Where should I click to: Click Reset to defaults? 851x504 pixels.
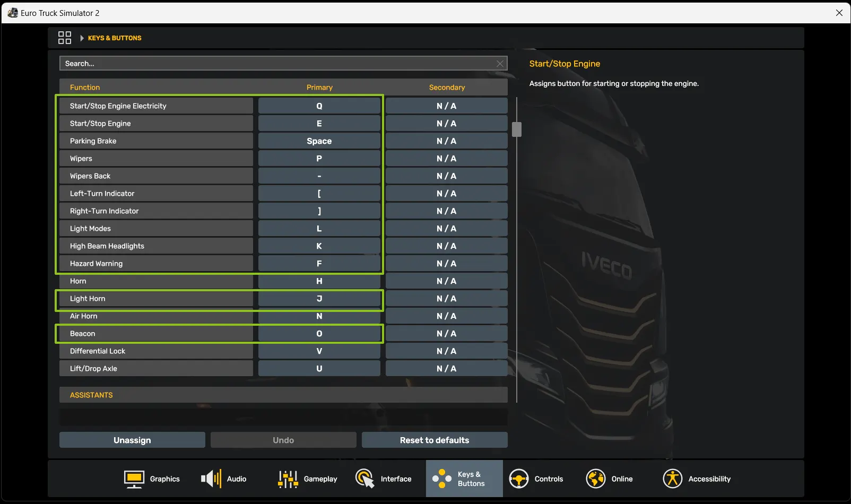pyautogui.click(x=435, y=440)
